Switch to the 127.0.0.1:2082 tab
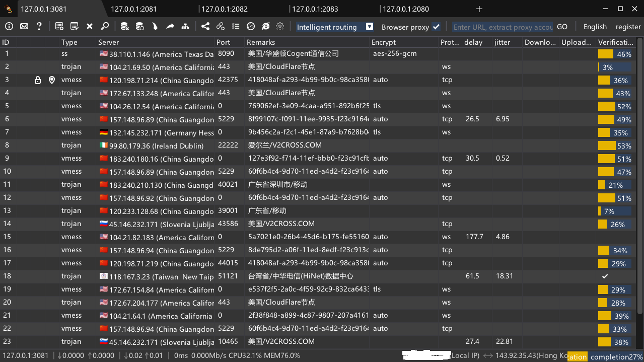The width and height of the screenshot is (644, 362). (225, 9)
